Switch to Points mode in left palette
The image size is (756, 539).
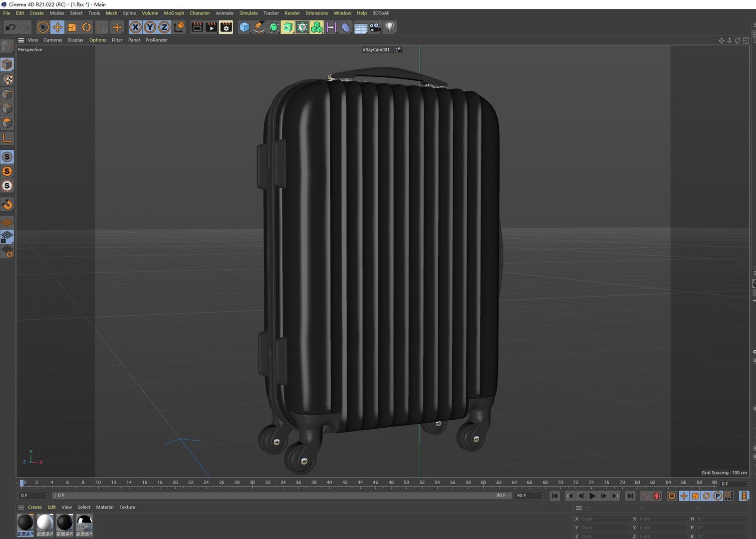pyautogui.click(x=7, y=94)
